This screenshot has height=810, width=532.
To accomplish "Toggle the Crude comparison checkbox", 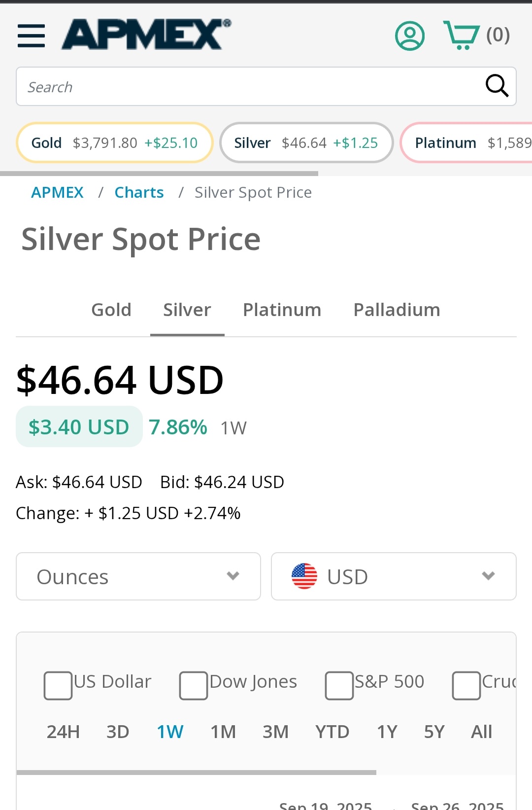I will tap(466, 685).
